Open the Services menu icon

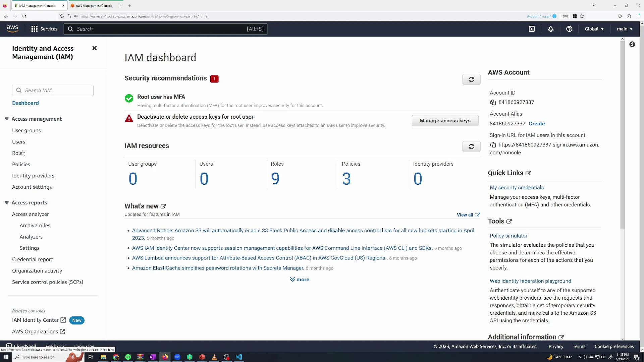point(34,29)
